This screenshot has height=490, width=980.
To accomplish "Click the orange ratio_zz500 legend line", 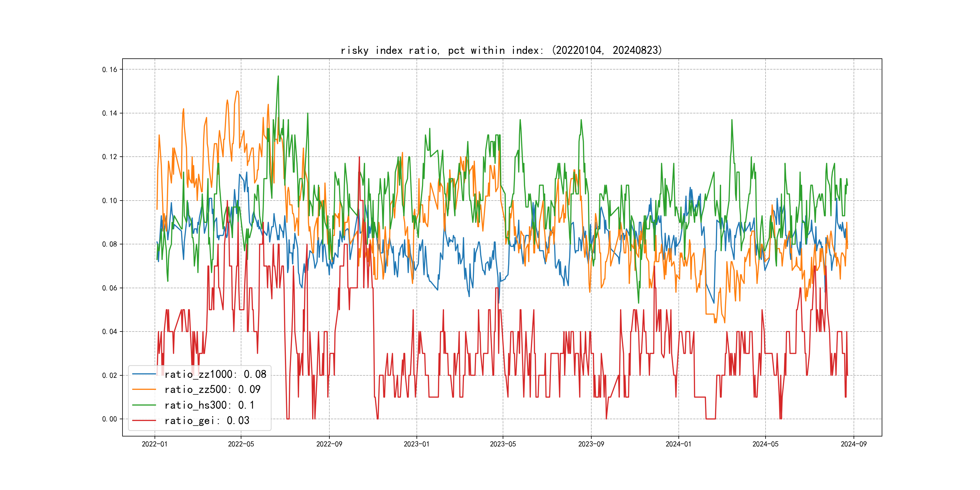I will pos(144,390).
